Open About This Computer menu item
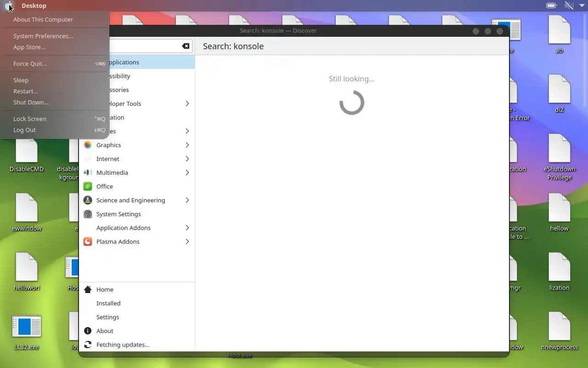Screen dimensions: 588x368 pos(55,19)
